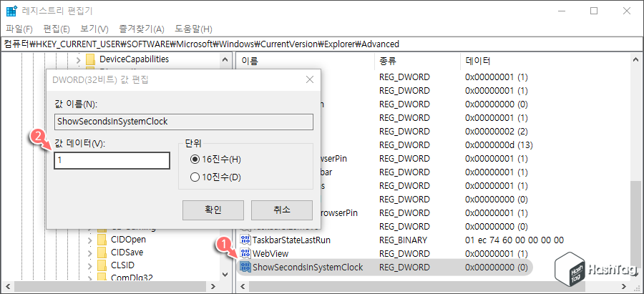
Task: Click the data 01 ec 74 60 00 00 00 00
Action: tap(514, 240)
